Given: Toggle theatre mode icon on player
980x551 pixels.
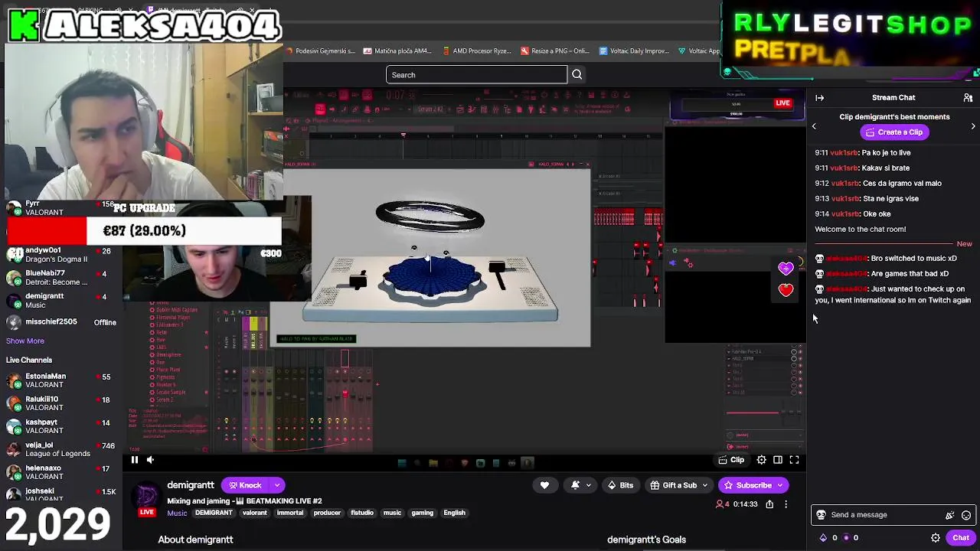Looking at the screenshot, I should (x=778, y=460).
